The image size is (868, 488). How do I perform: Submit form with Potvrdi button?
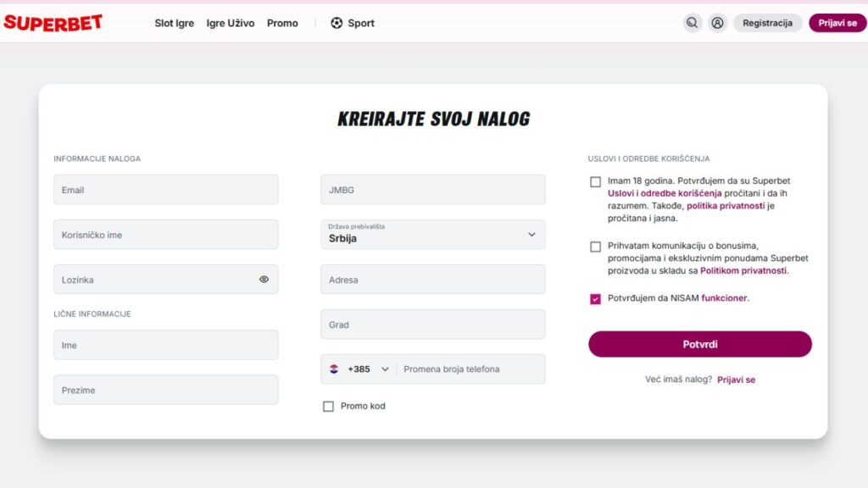[x=699, y=344]
